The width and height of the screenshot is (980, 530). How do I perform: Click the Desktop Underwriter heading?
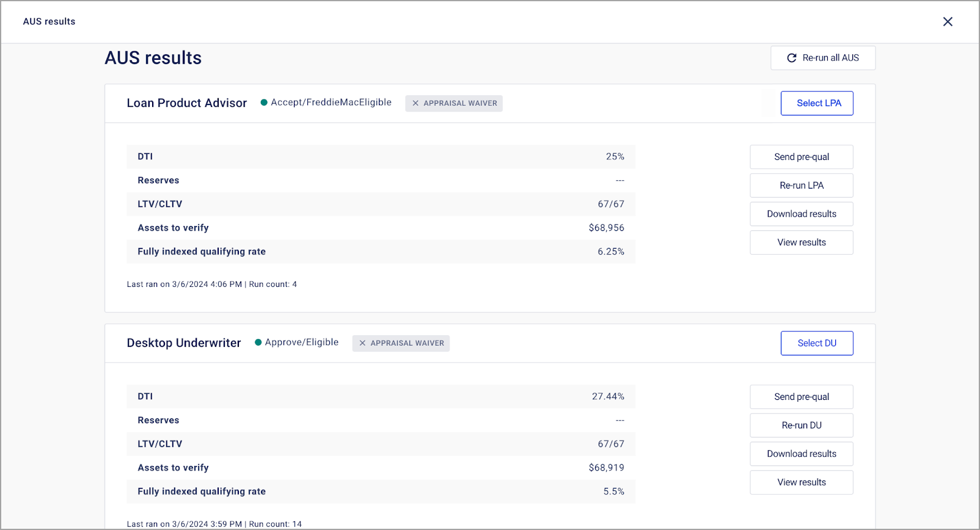click(184, 343)
